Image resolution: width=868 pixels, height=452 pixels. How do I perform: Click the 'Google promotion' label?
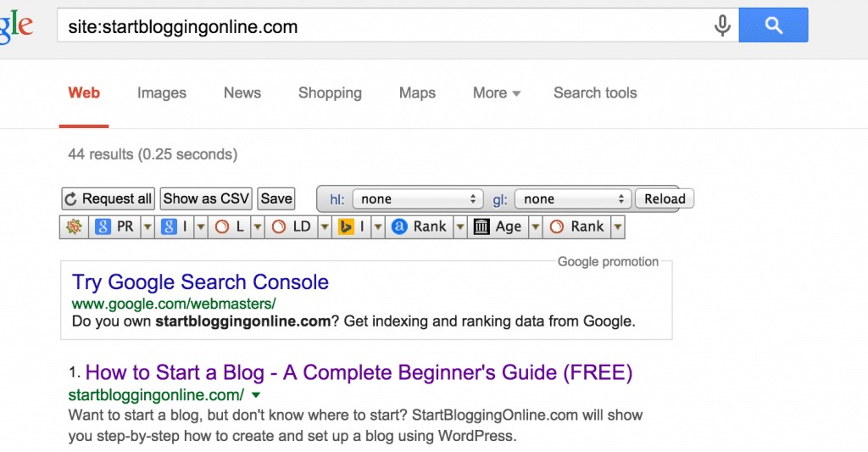pyautogui.click(x=608, y=261)
